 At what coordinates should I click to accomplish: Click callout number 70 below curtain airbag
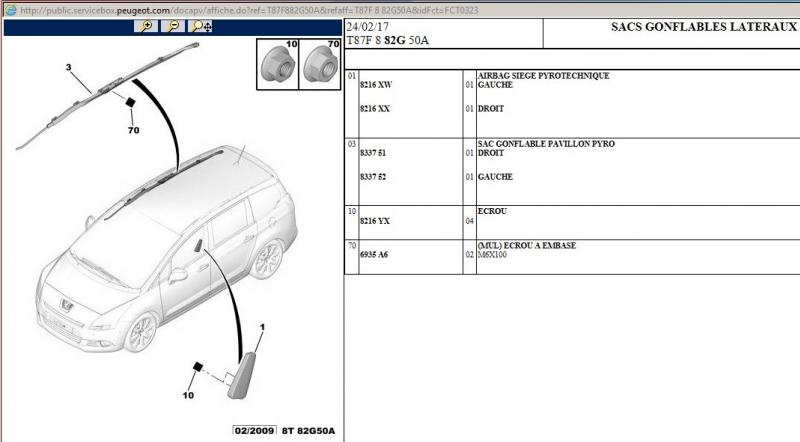[x=134, y=130]
